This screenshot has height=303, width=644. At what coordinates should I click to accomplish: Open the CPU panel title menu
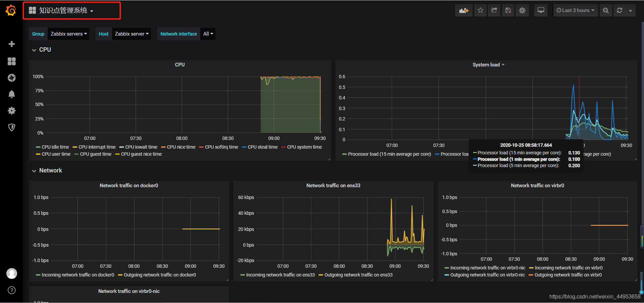click(x=180, y=65)
